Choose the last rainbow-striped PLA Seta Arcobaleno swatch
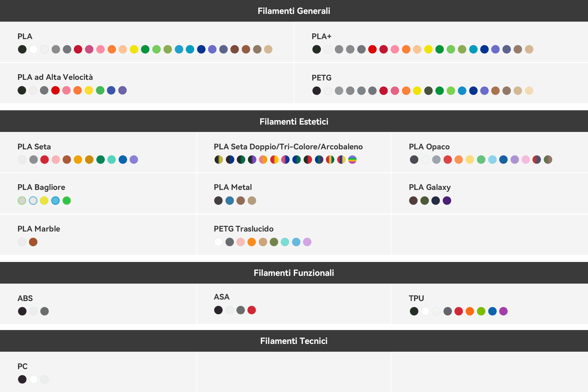588x392 pixels. (352, 159)
